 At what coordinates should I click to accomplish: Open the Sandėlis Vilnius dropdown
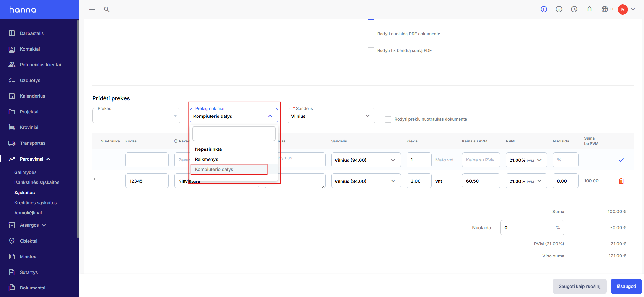click(331, 116)
